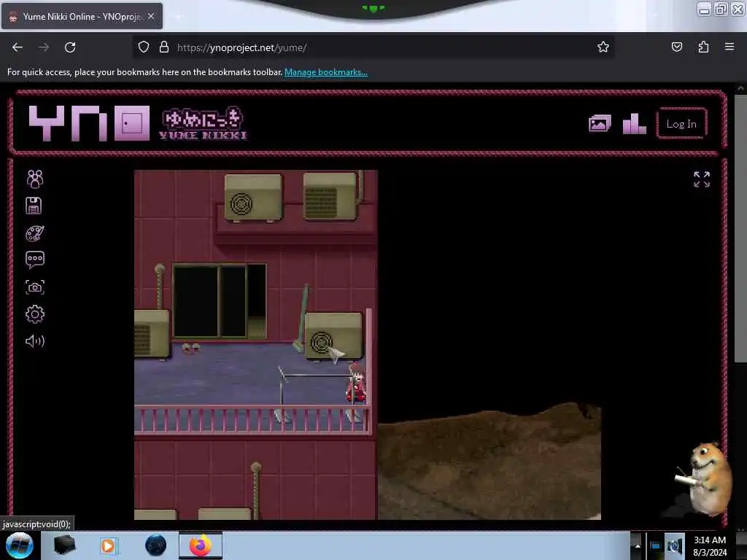Viewport: 747px width, 560px height.
Task: Open the dark globe taskbar icon
Action: click(156, 545)
